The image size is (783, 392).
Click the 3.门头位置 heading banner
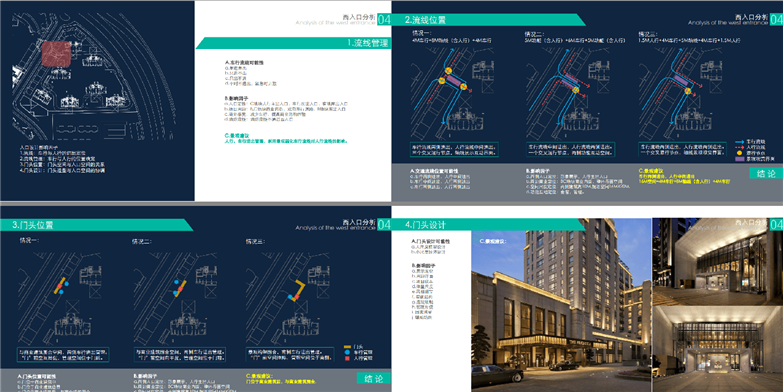97,225
